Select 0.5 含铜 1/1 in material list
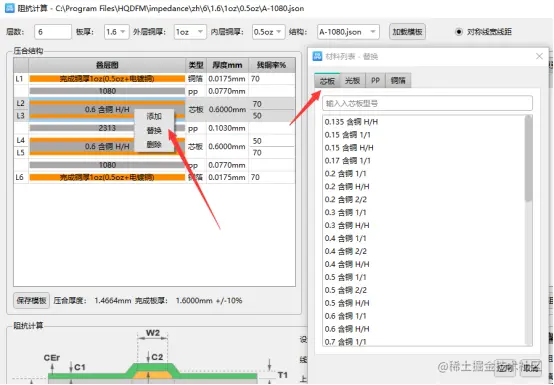The width and height of the screenshot is (554, 385). pos(346,277)
